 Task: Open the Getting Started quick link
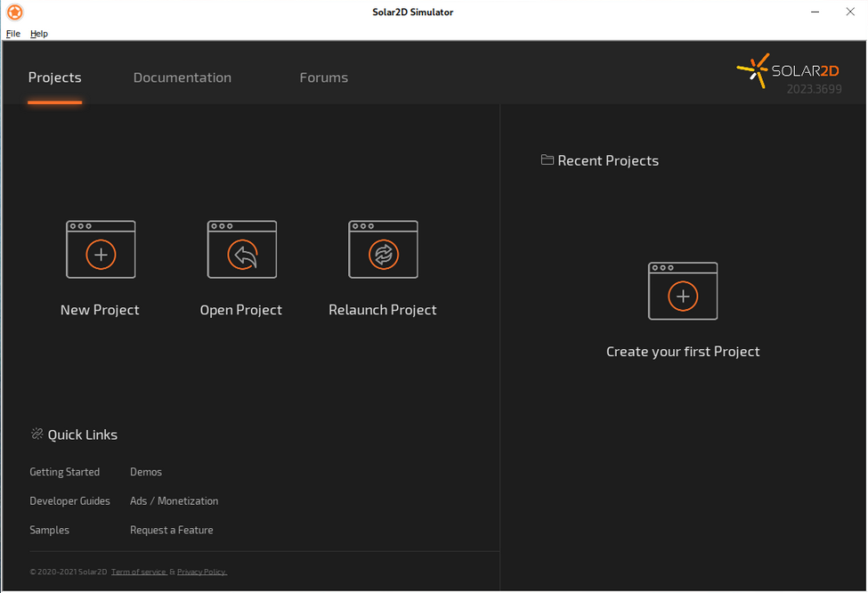pyautogui.click(x=65, y=472)
